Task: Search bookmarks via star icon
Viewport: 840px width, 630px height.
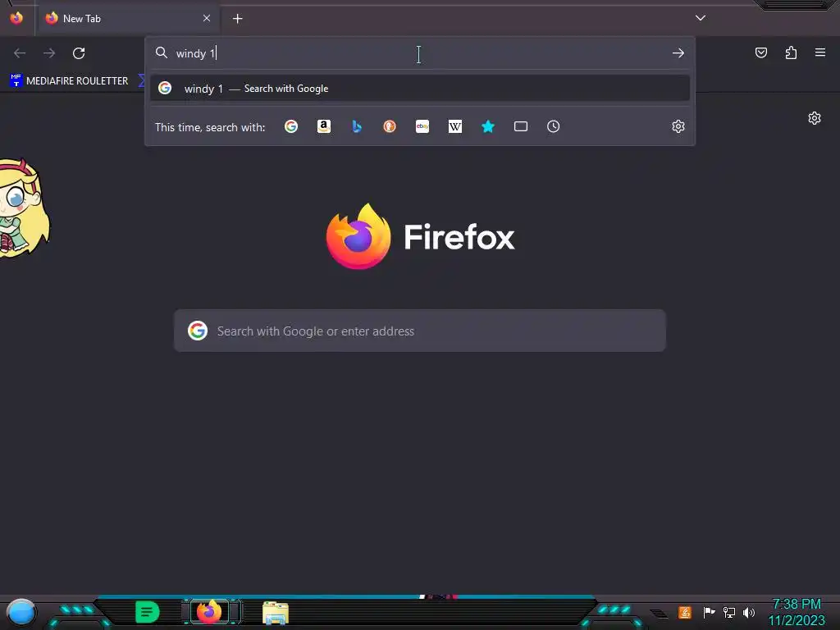Action: click(488, 126)
